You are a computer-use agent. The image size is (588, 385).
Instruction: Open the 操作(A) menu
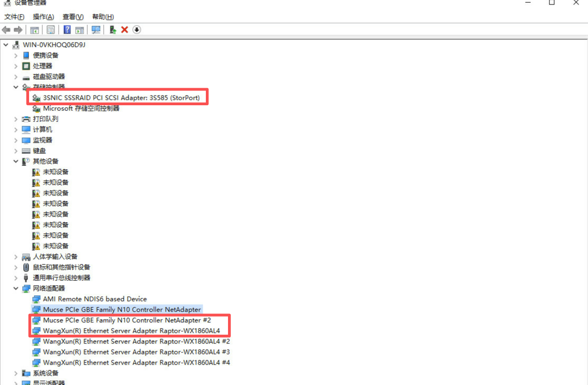coord(43,17)
